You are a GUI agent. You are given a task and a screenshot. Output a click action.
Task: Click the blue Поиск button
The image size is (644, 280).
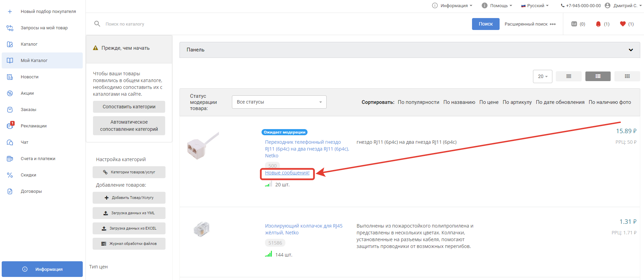[x=486, y=24]
